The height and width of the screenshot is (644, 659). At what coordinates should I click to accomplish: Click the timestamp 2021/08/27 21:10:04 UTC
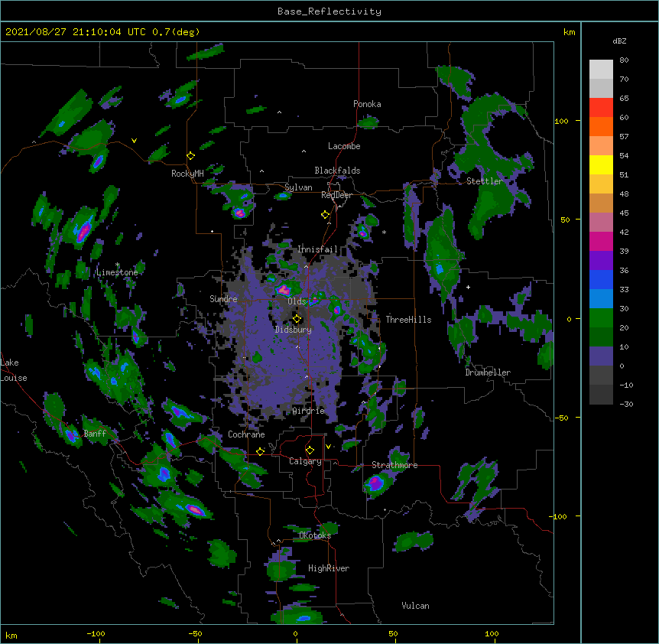click(x=76, y=32)
